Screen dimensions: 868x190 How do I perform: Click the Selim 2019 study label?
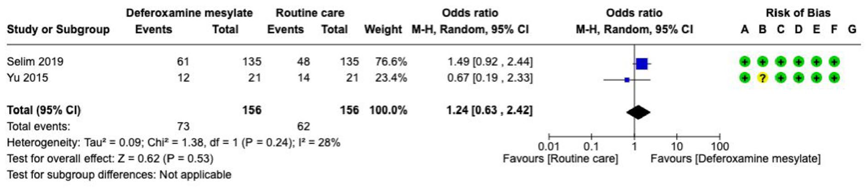click(35, 62)
